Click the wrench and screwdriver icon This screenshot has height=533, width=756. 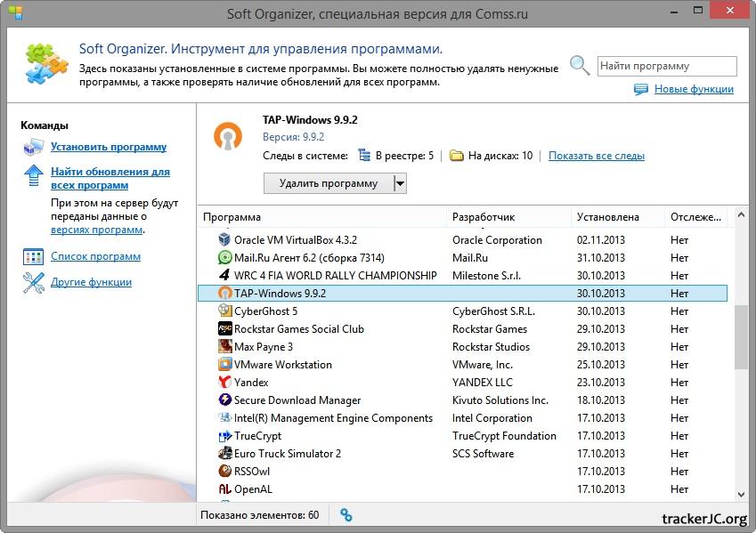coord(33,283)
